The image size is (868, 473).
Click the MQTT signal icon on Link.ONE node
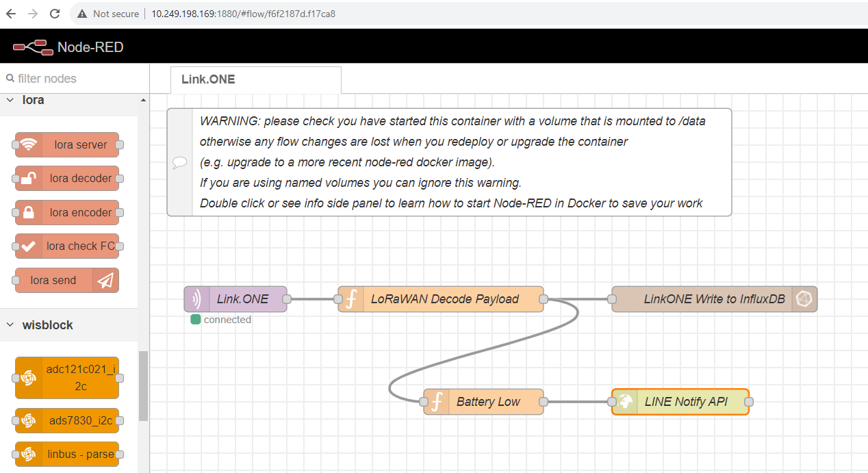pos(196,299)
